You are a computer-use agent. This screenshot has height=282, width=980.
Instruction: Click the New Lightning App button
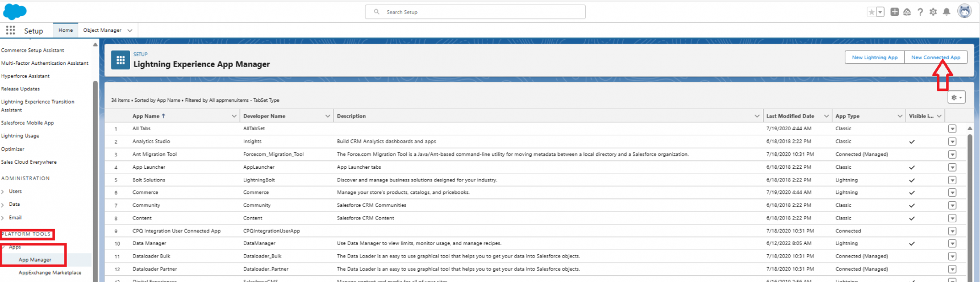pos(874,57)
